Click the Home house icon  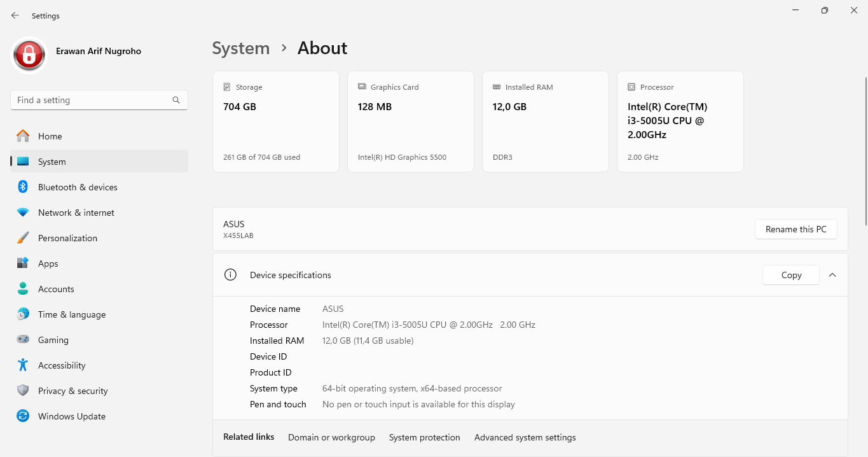(x=23, y=136)
